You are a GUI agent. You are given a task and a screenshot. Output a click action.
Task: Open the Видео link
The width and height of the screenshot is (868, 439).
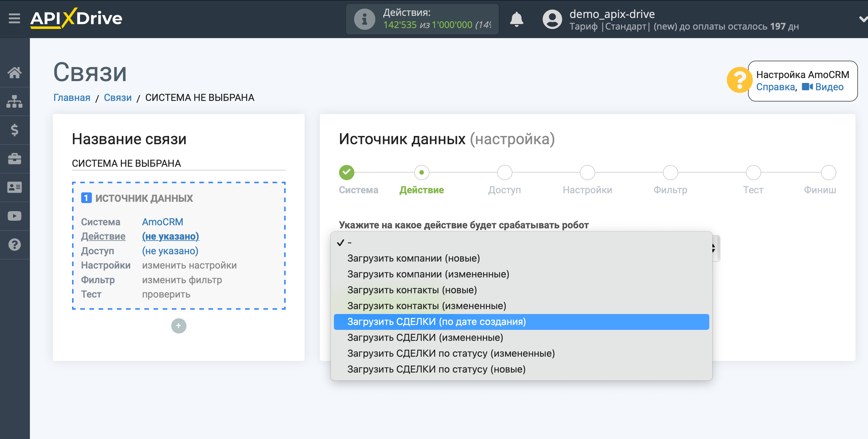[829, 87]
